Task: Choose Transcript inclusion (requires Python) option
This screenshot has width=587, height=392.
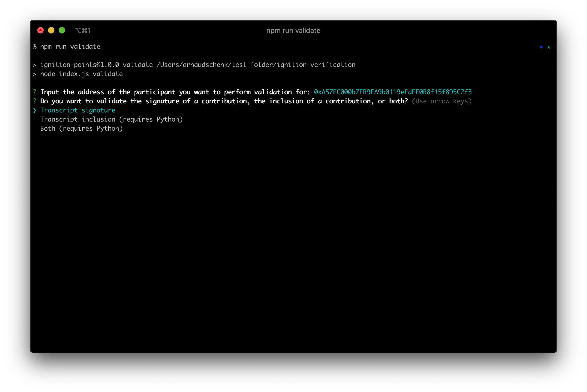Action: point(112,119)
